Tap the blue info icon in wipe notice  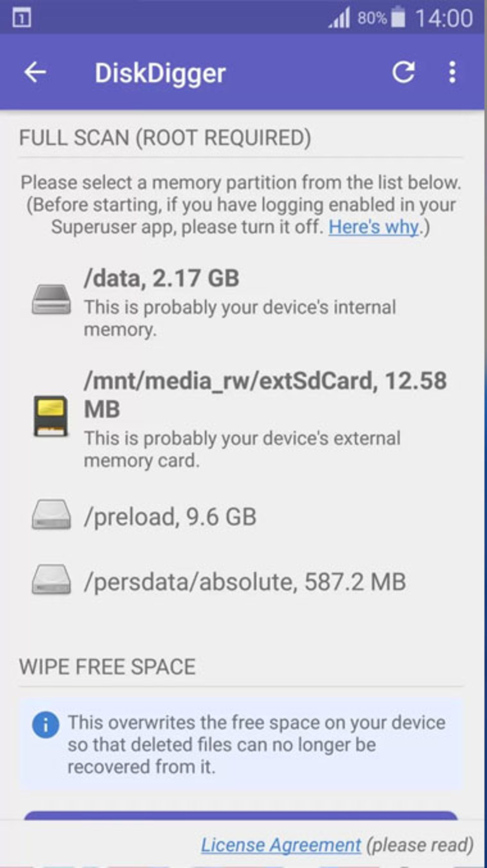click(x=45, y=725)
